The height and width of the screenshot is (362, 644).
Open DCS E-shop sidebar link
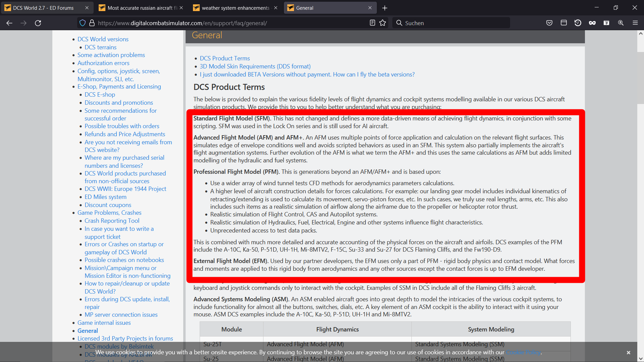(100, 95)
